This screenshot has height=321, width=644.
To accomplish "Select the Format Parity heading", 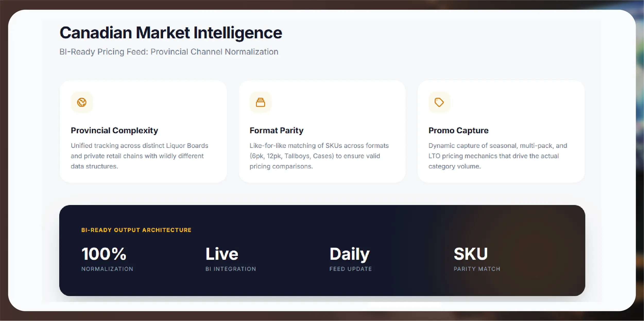I will tap(277, 130).
